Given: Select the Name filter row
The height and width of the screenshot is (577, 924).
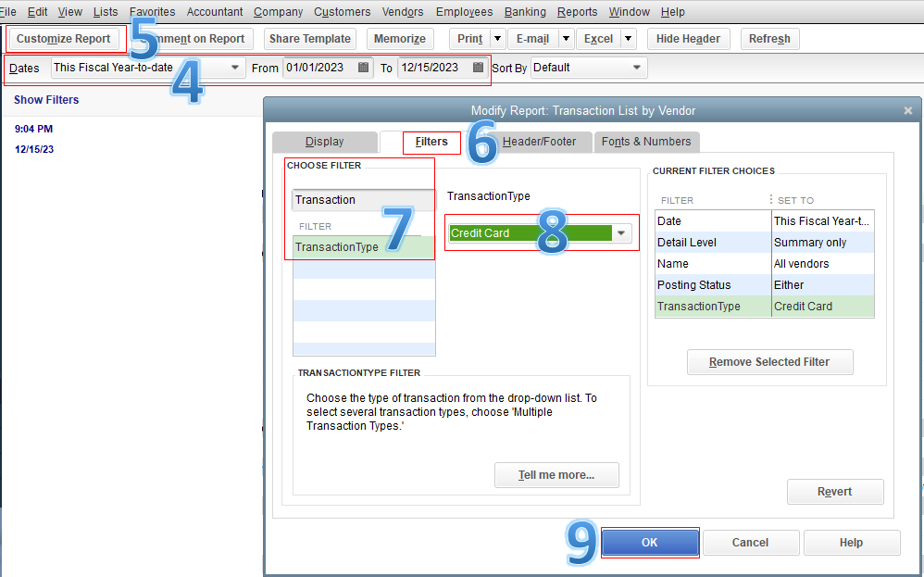Looking at the screenshot, I should pyautogui.click(x=765, y=263).
